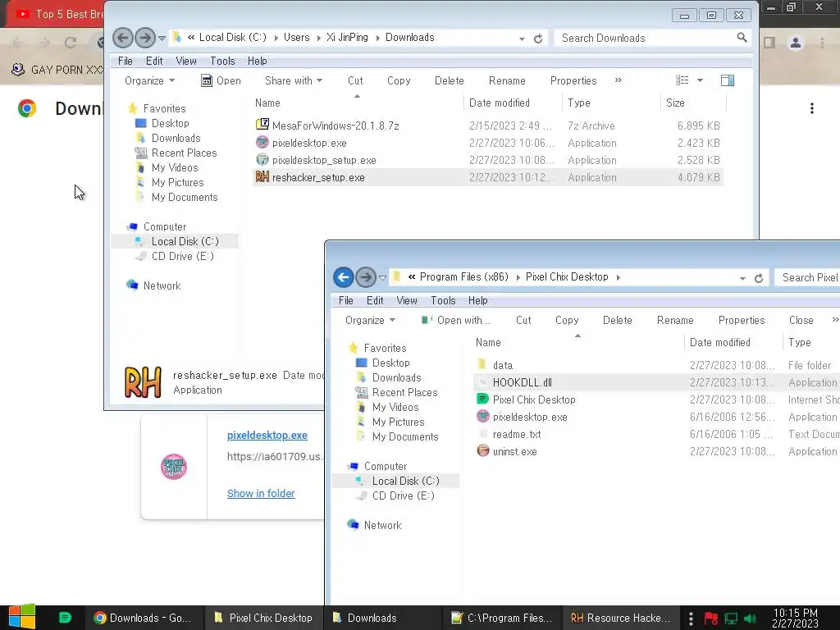
Task: Click the green chat icon on the taskbar
Action: click(x=65, y=617)
